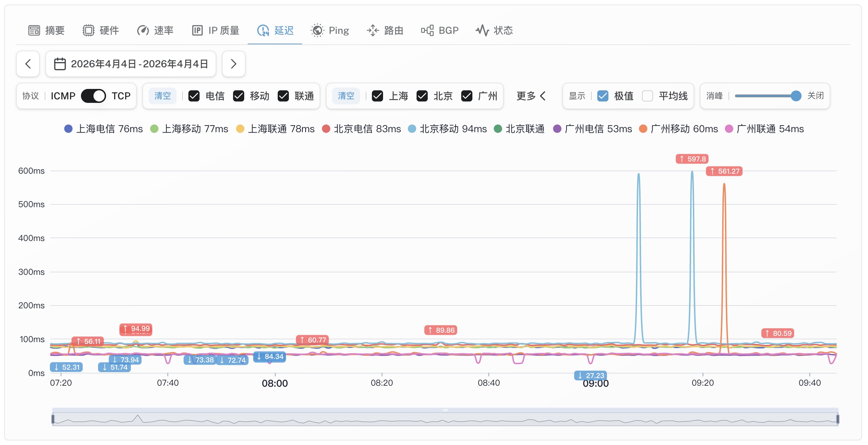Clear the city selection with 清空
This screenshot has width=868, height=445.
point(346,96)
